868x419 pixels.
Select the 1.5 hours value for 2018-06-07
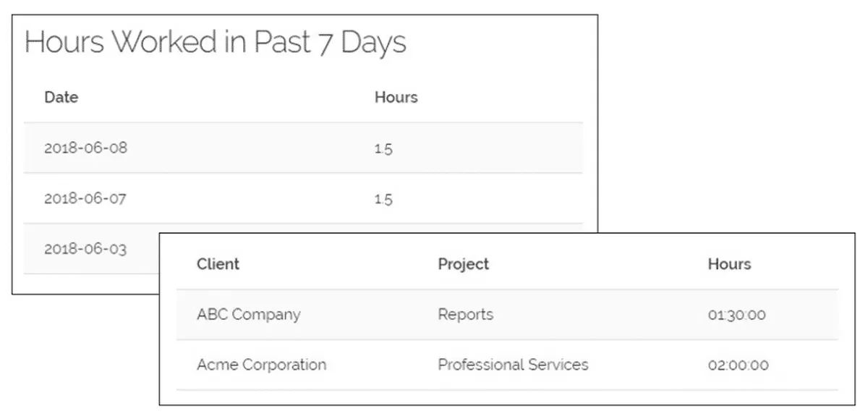point(383,199)
